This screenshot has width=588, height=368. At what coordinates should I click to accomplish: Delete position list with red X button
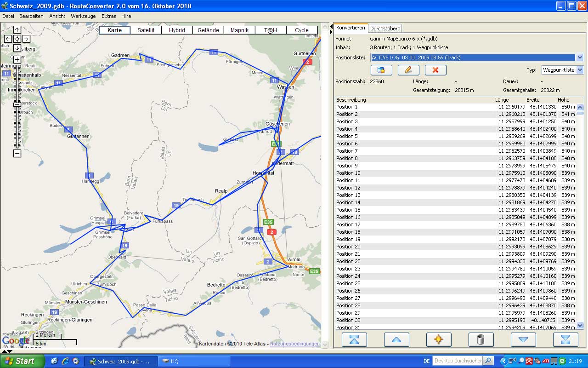click(x=435, y=70)
